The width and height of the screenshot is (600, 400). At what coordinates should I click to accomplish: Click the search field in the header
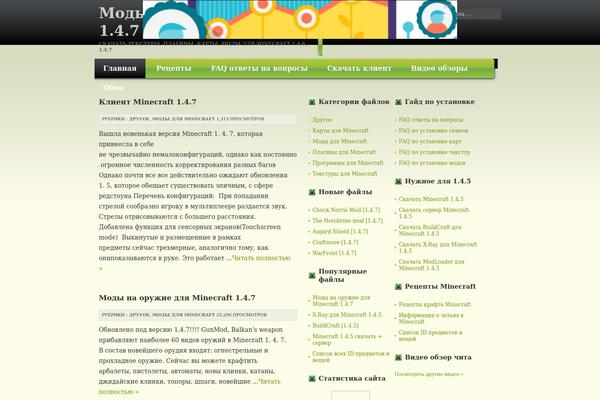tap(479, 14)
